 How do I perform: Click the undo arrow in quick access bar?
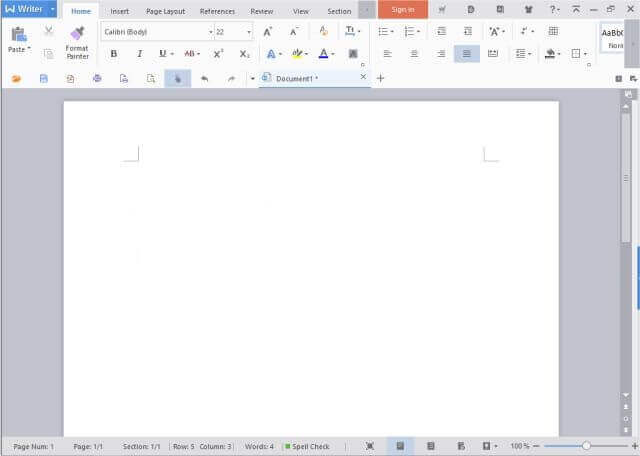pyautogui.click(x=204, y=78)
